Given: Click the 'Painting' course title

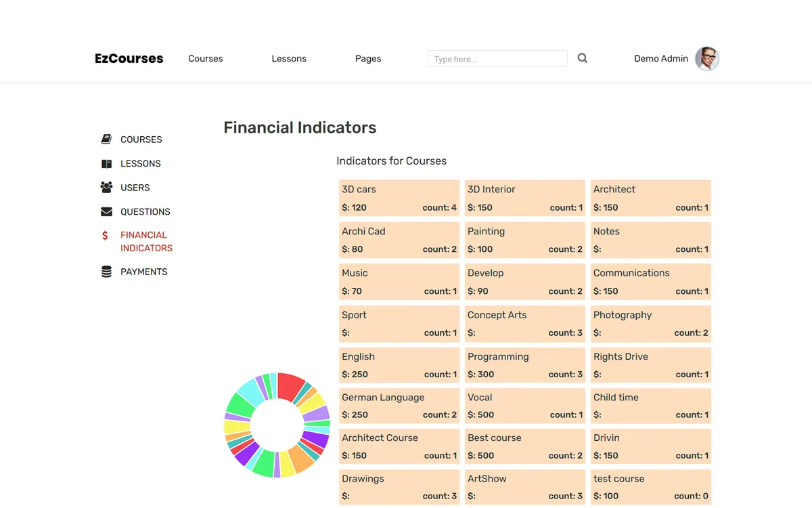Looking at the screenshot, I should click(486, 232).
